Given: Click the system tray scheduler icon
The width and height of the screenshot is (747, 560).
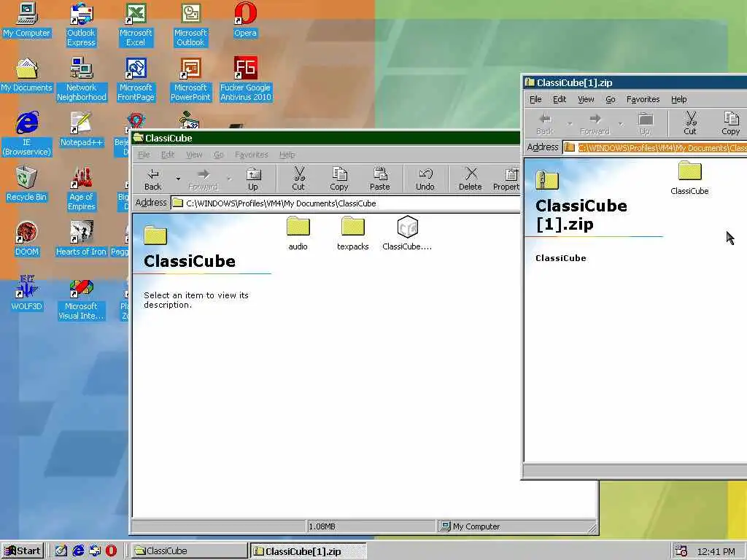Looking at the screenshot, I should click(x=681, y=551).
